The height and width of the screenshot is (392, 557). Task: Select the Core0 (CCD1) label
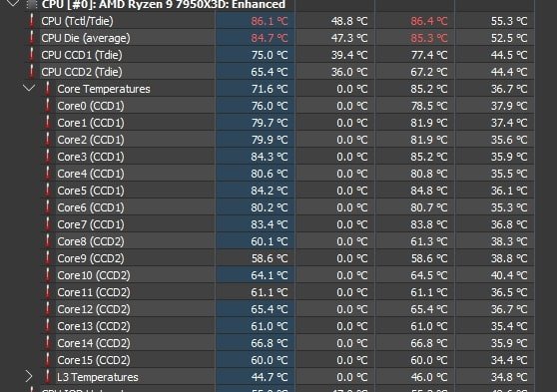[x=91, y=106]
